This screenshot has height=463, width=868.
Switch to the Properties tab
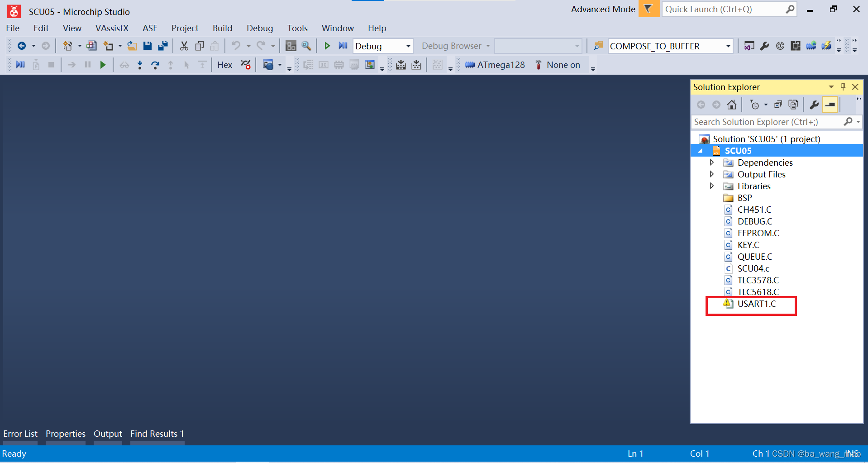pyautogui.click(x=66, y=434)
